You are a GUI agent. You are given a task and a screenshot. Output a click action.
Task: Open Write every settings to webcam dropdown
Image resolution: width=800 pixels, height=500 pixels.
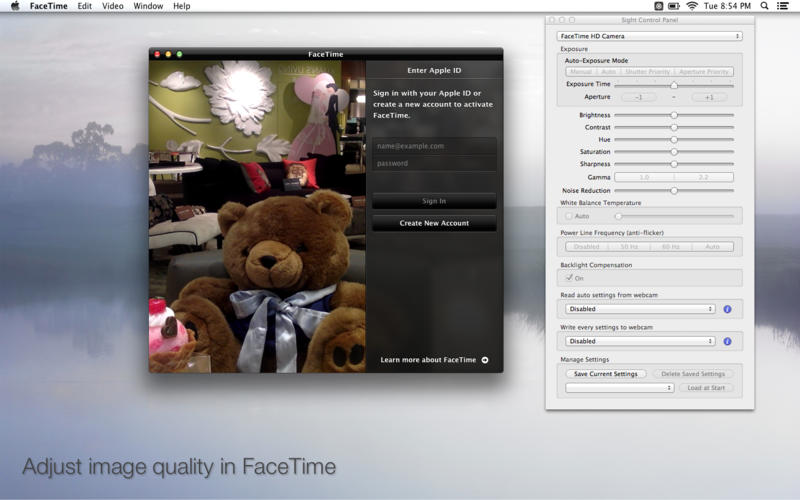[640, 341]
